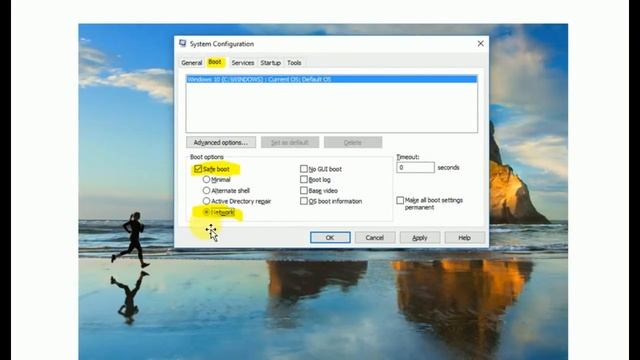Uncheck the Safe boot checkbox

tap(198, 169)
